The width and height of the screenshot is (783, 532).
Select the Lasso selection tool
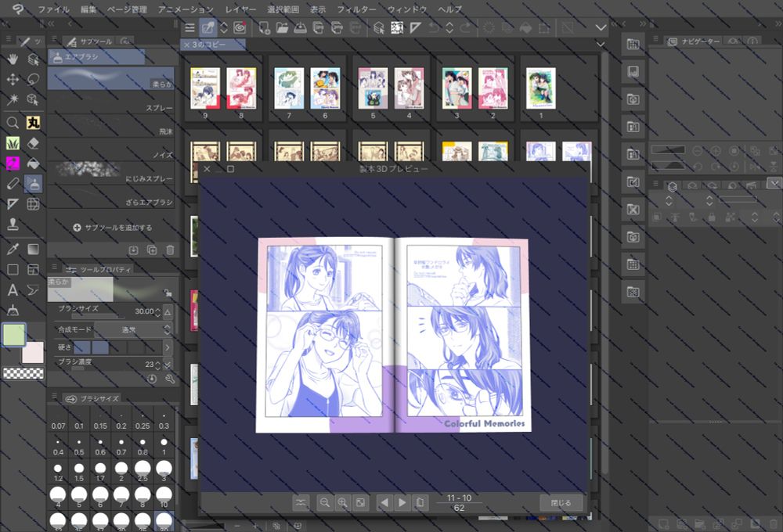click(33, 79)
